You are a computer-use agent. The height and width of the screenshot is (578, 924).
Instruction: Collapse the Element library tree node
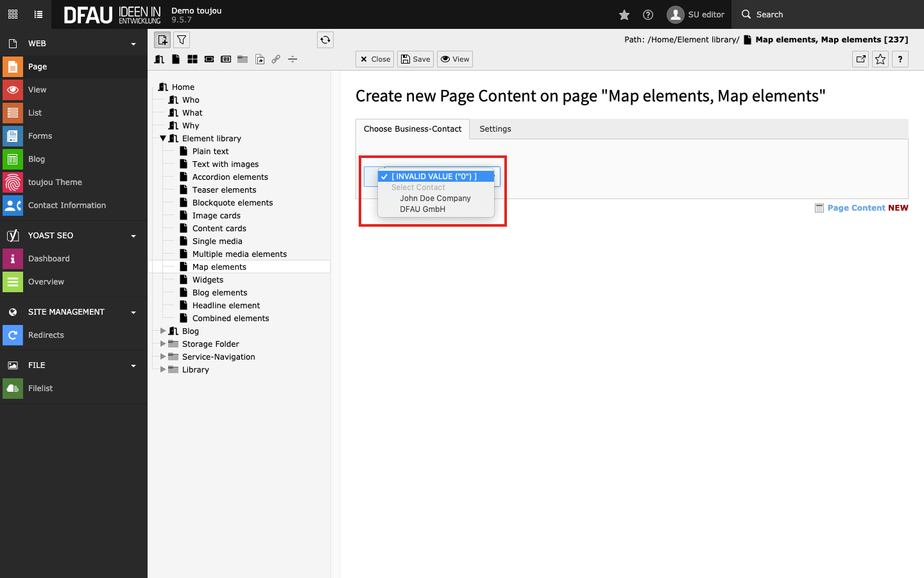point(163,138)
